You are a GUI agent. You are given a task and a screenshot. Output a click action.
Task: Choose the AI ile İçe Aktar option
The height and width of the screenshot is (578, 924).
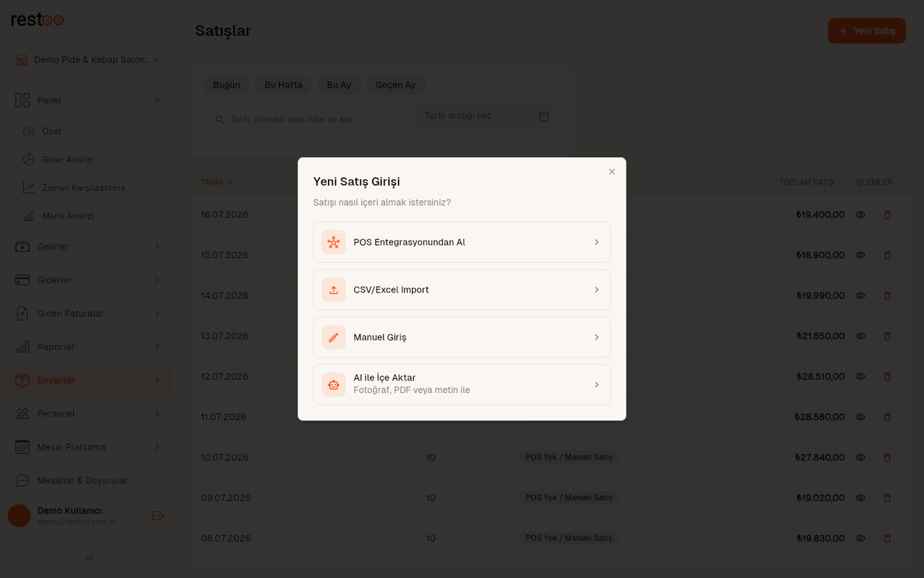click(x=461, y=384)
